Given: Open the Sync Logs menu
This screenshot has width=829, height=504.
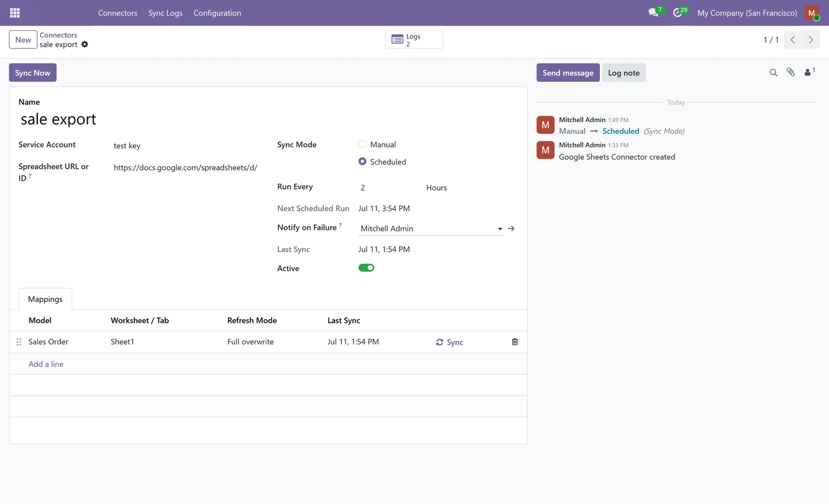Looking at the screenshot, I should [x=165, y=12].
